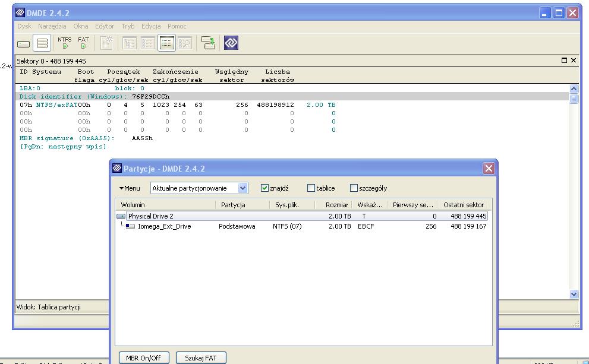589x364 pixels.
Task: Click the new document sparkle icon
Action: (106, 43)
